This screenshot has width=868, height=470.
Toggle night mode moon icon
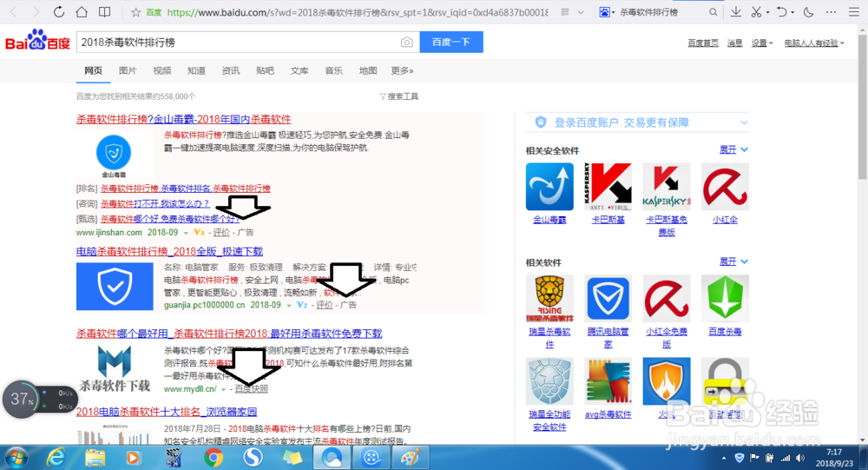808,11
